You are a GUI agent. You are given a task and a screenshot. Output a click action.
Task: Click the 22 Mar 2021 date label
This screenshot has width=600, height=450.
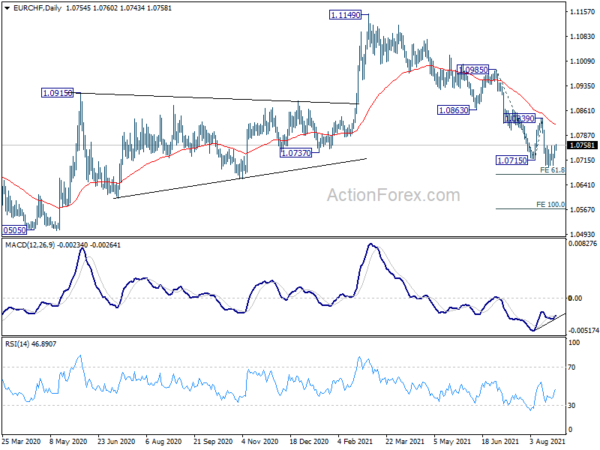click(404, 441)
